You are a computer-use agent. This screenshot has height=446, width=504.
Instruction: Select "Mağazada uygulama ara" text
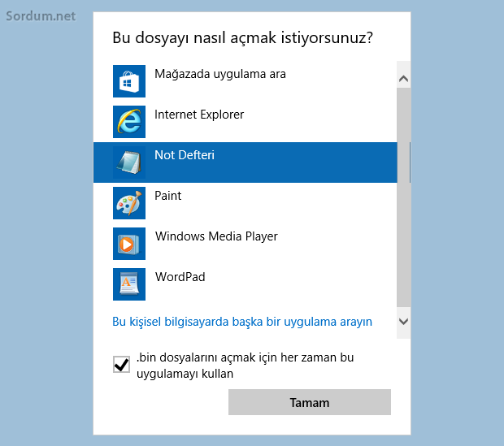click(x=219, y=74)
